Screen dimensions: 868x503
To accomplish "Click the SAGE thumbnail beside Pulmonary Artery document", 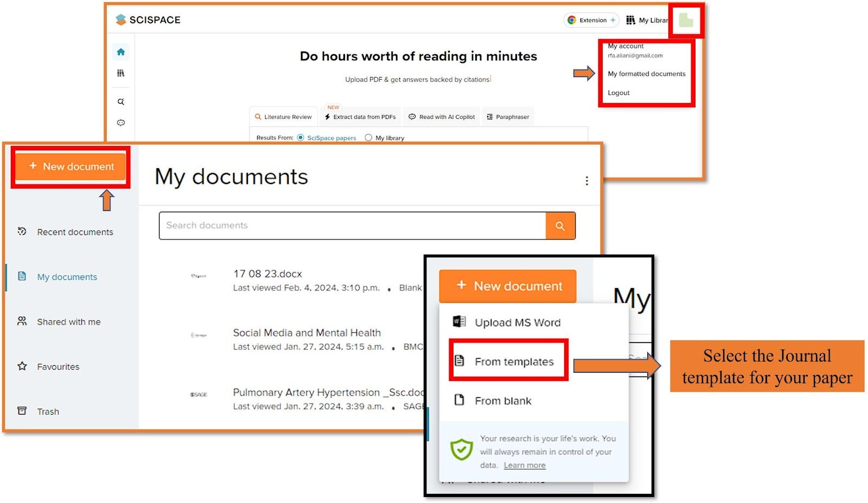I will click(x=199, y=394).
